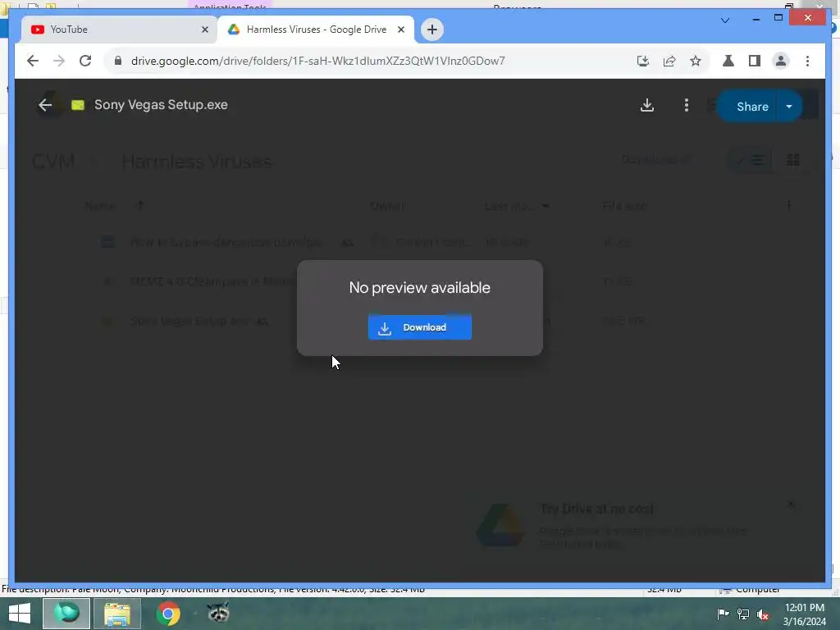
Task: Click the download icon in preview header
Action: click(647, 105)
